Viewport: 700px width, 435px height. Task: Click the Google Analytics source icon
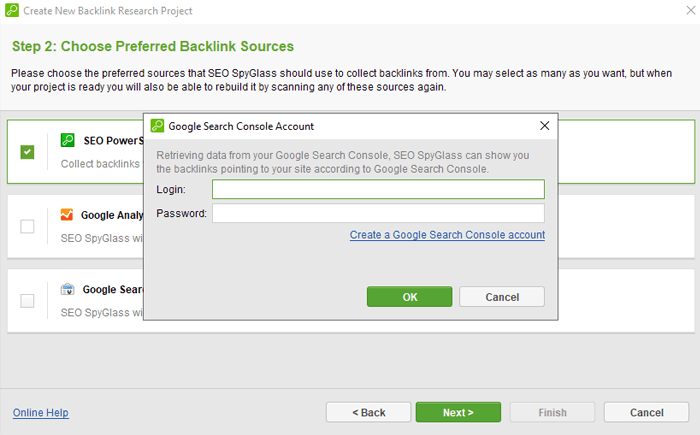[67, 215]
